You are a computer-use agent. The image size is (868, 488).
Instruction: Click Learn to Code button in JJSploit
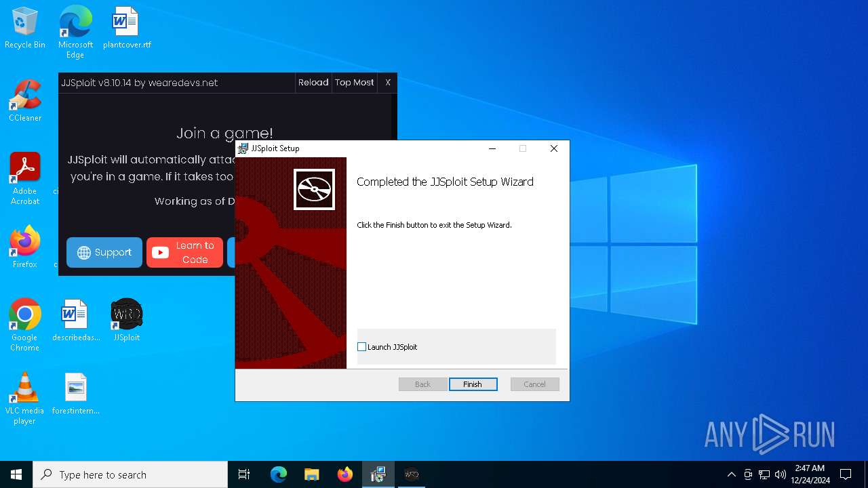(184, 253)
